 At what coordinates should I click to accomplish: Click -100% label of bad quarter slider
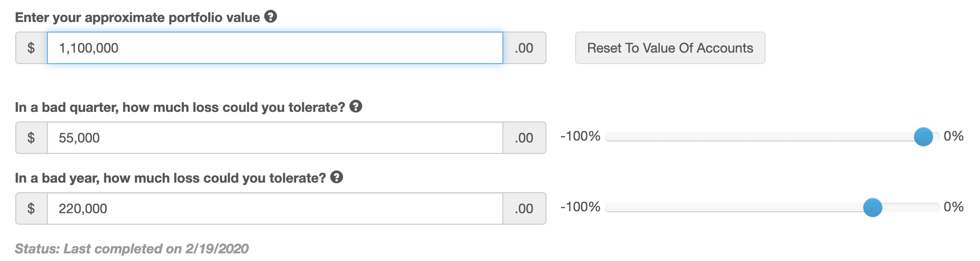point(580,136)
